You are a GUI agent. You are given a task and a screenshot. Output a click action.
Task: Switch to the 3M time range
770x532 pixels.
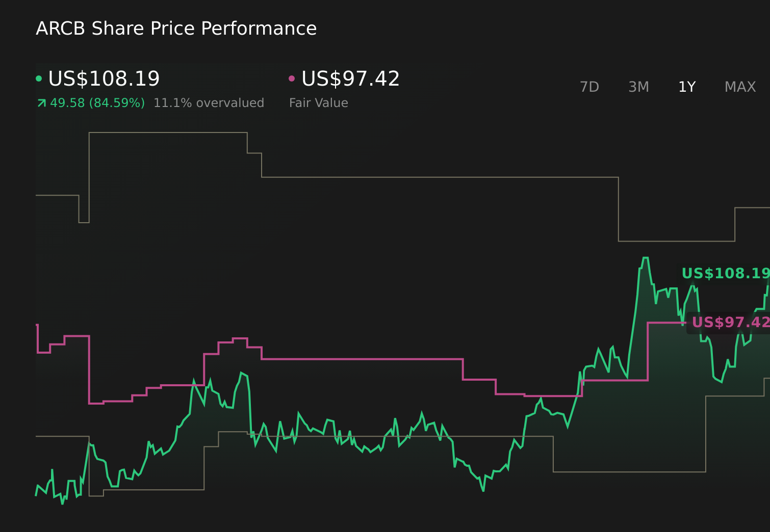click(x=638, y=87)
